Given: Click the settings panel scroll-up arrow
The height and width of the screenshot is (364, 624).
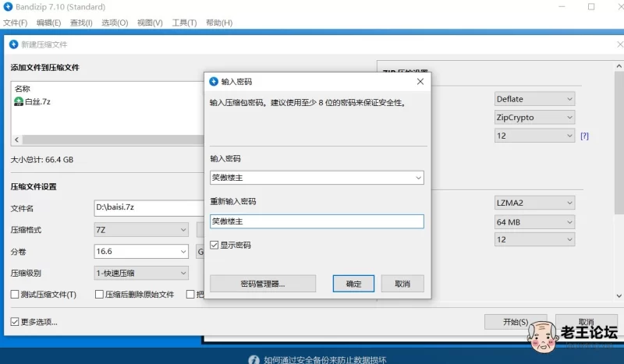Looking at the screenshot, I should click(x=619, y=66).
